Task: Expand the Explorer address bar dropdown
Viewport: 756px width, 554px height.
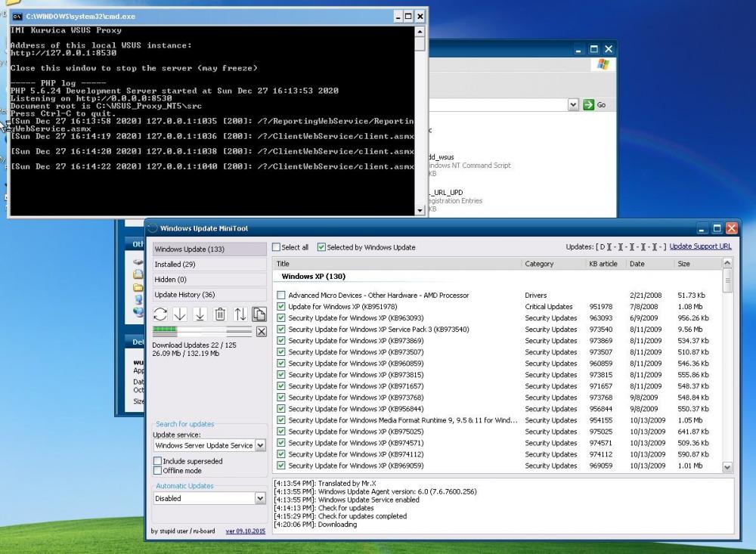Action: (x=573, y=105)
